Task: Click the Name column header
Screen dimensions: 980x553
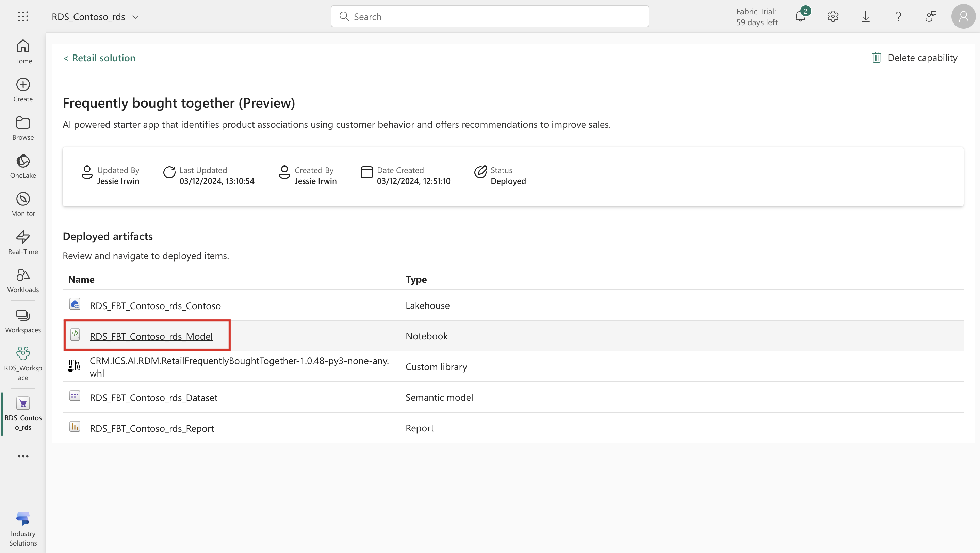Action: (x=81, y=279)
